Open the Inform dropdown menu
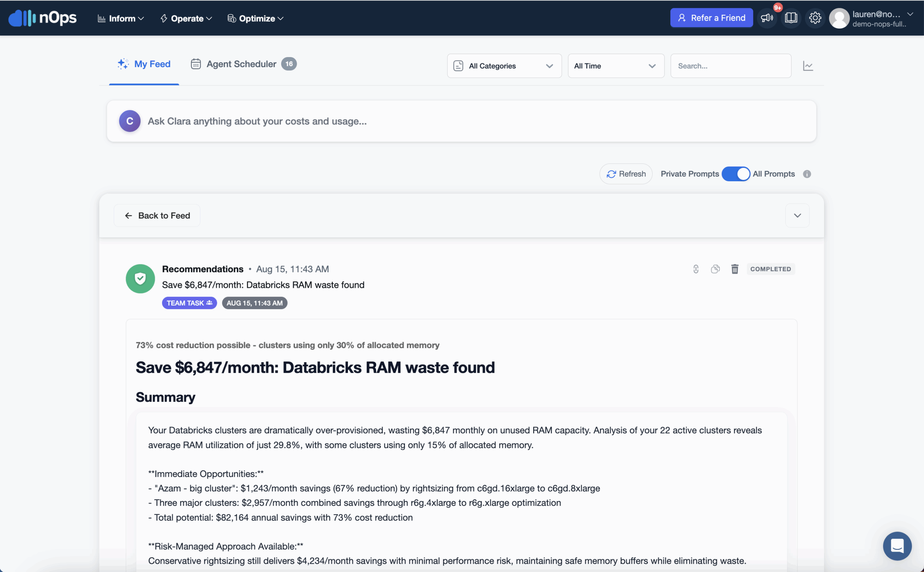Image resolution: width=924 pixels, height=572 pixels. 121,18
